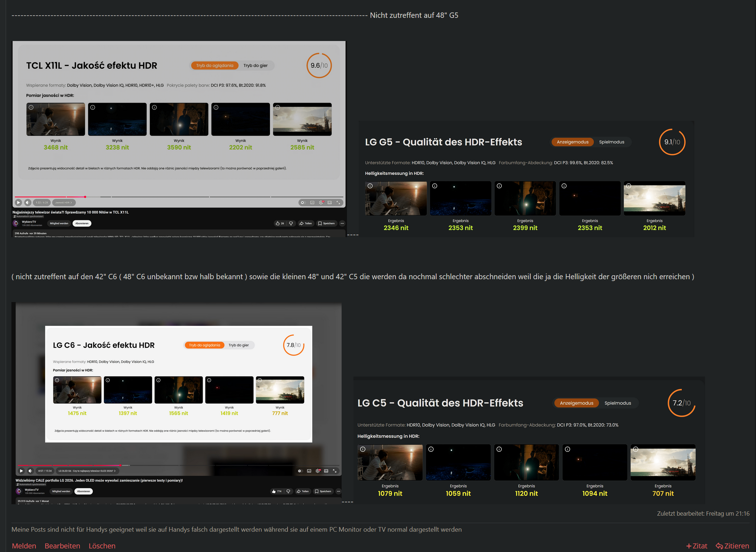The image size is (756, 552).
Task: Click the Löschen link
Action: click(102, 546)
